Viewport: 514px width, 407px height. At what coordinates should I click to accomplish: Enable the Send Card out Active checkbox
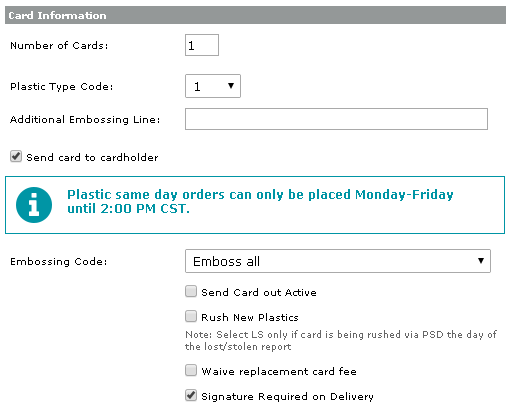point(191,291)
